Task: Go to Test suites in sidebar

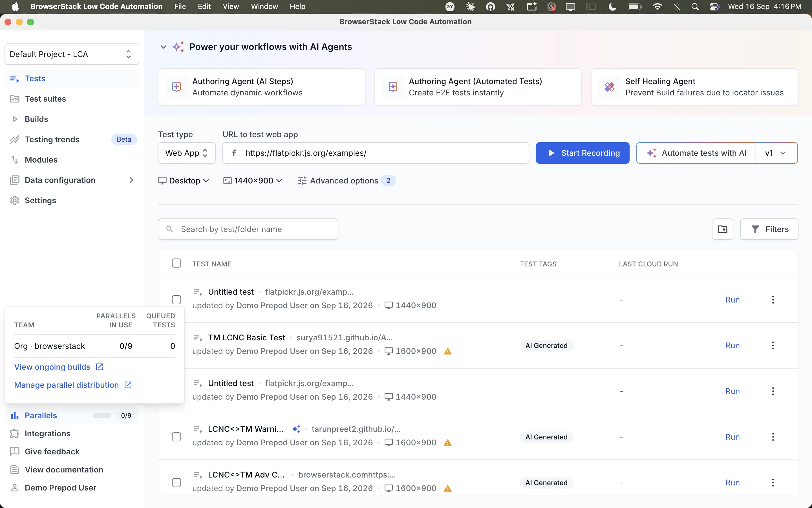Action: coord(72,99)
